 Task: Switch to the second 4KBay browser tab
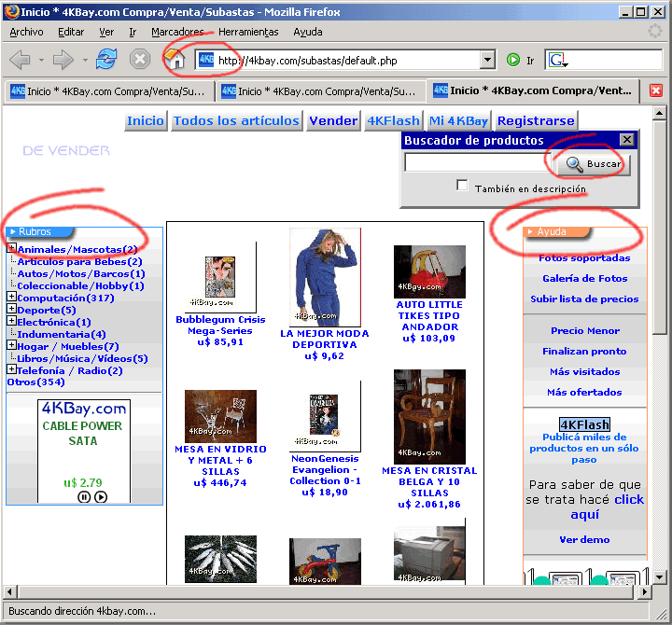(320, 91)
